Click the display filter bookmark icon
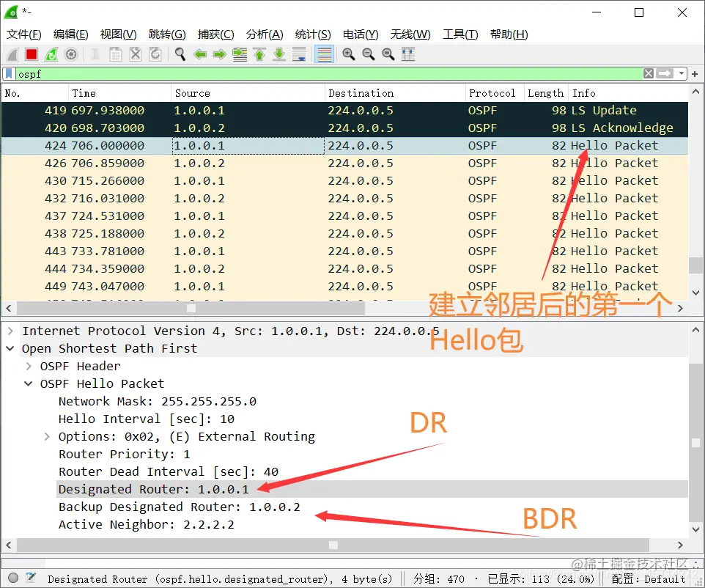705x588 pixels. tap(9, 74)
